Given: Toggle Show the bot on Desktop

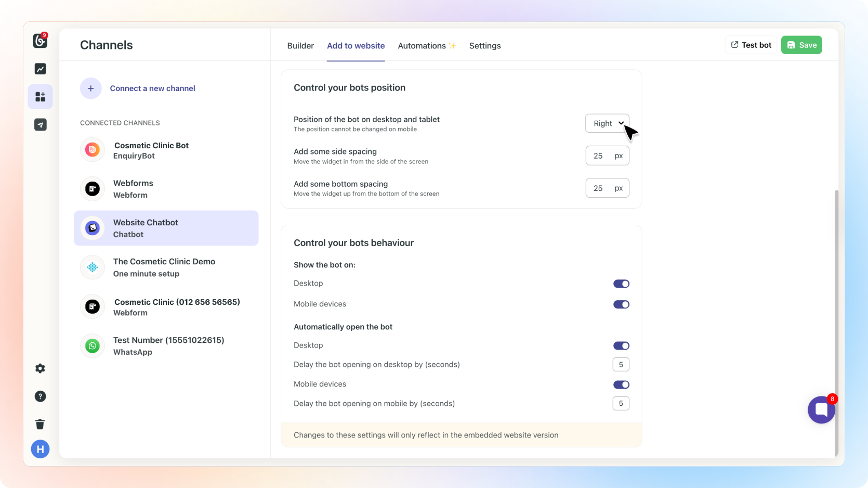Looking at the screenshot, I should pyautogui.click(x=621, y=284).
